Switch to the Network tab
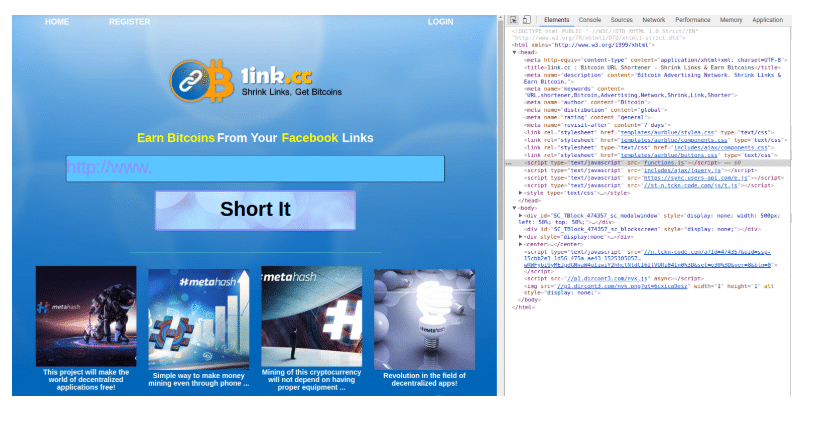 point(653,20)
